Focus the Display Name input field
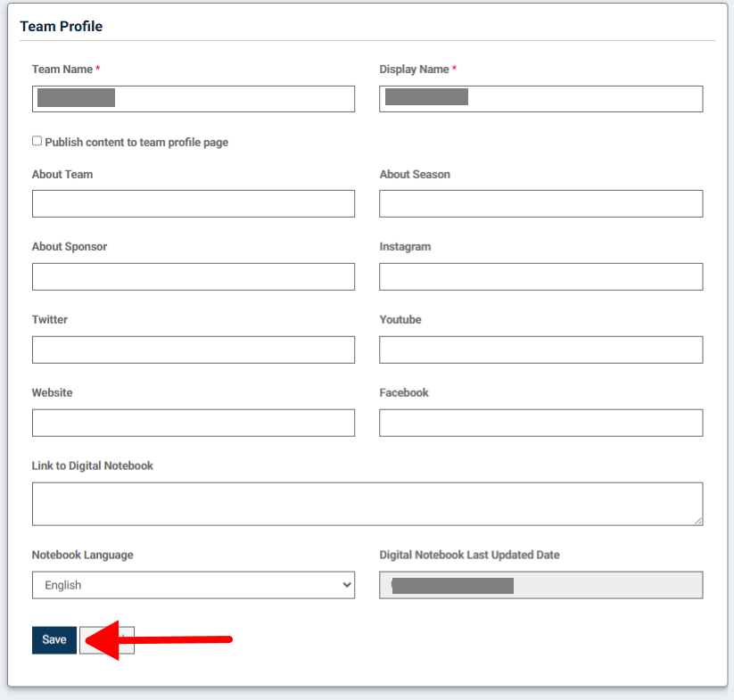 pos(541,99)
